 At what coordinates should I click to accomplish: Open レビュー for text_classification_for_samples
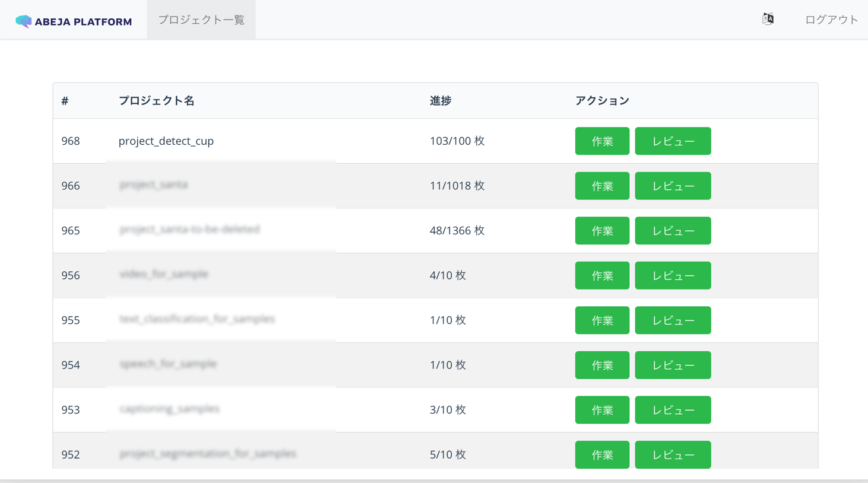673,320
